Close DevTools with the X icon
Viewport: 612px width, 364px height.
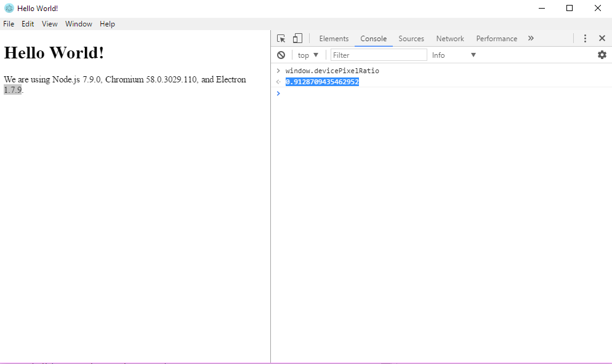coord(602,38)
